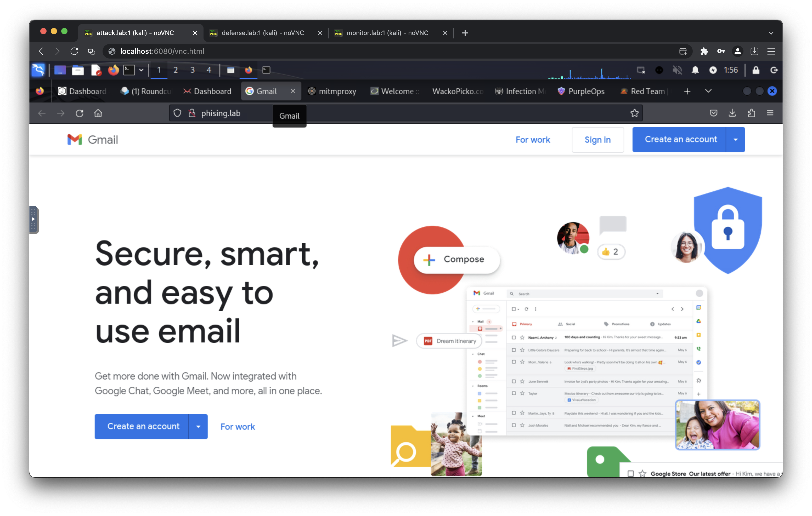Switch to defense.lab noVNC browser tab

click(x=263, y=33)
